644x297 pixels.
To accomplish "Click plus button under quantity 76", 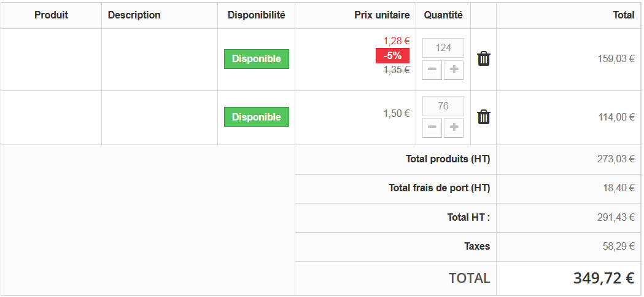I will (x=454, y=128).
